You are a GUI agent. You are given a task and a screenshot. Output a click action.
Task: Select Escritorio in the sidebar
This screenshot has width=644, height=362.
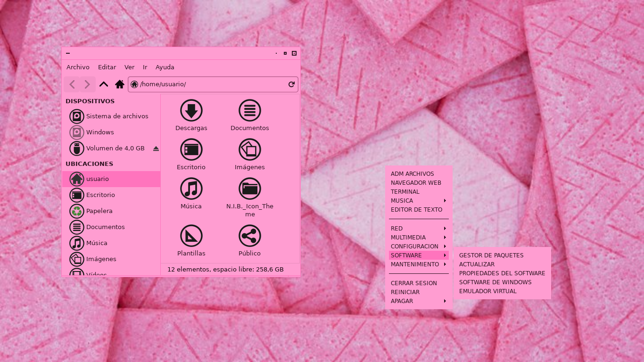(x=111, y=195)
